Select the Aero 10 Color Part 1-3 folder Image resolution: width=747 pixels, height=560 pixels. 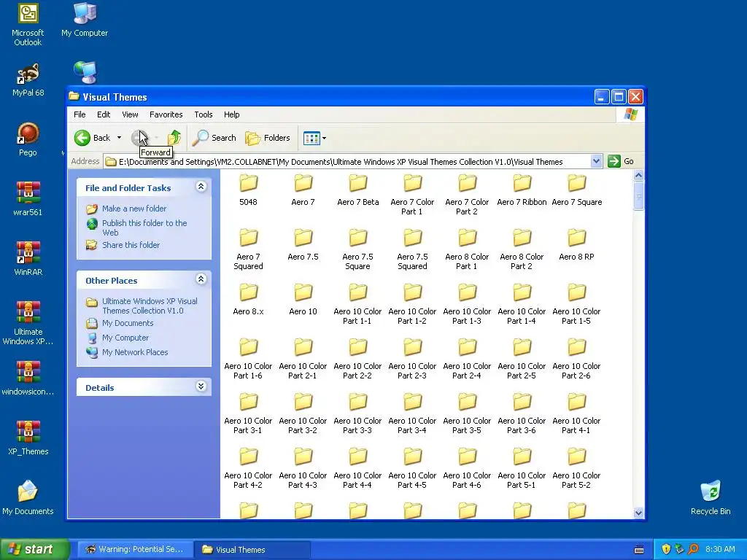(467, 304)
